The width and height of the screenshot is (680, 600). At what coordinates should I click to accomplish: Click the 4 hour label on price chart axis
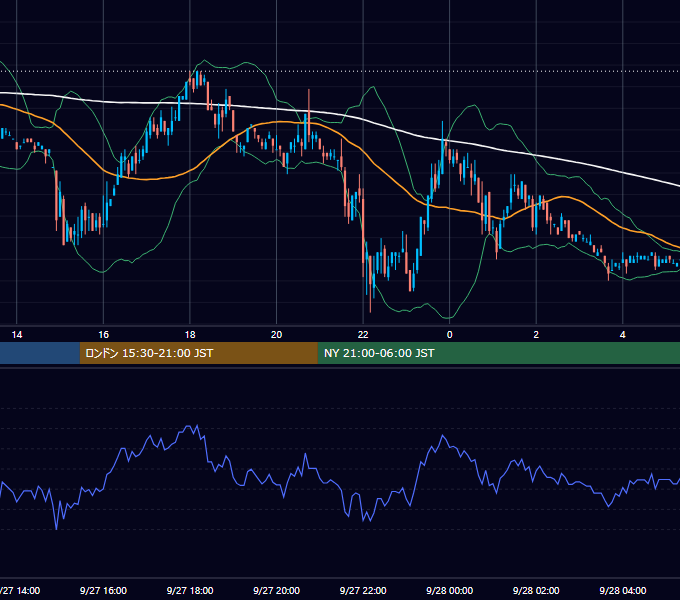(622, 335)
